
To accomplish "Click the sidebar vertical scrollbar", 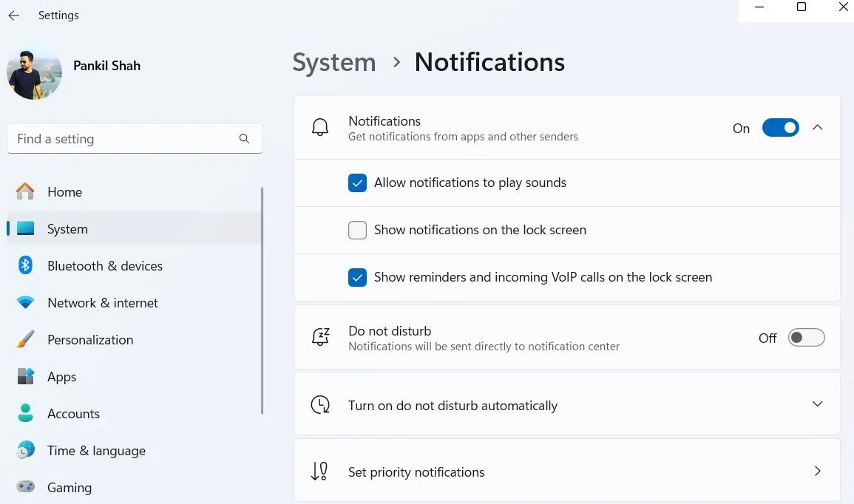I will tap(262, 301).
